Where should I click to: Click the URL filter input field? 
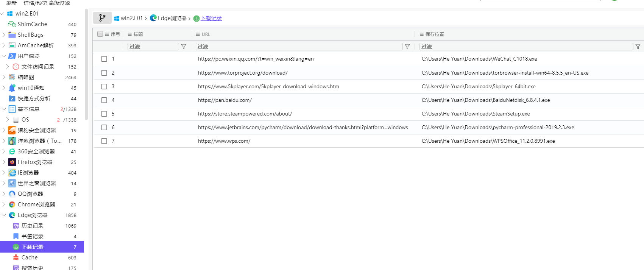pyautogui.click(x=299, y=47)
